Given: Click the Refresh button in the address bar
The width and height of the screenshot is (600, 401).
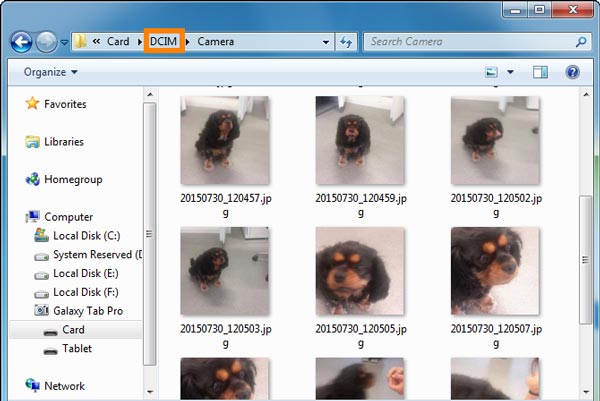Looking at the screenshot, I should 346,42.
